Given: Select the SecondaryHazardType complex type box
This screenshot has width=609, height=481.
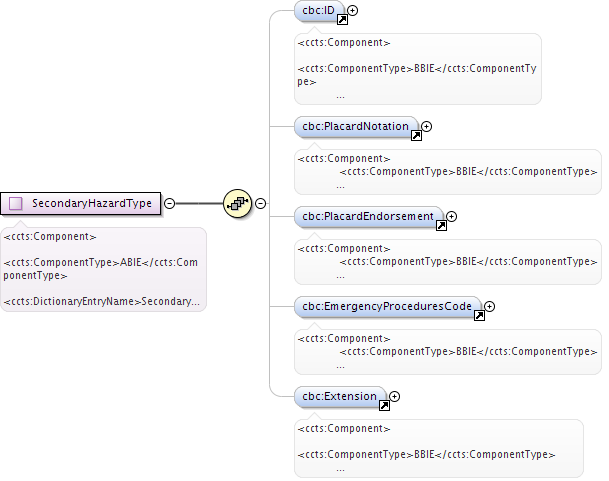Looking at the screenshot, I should 80,203.
